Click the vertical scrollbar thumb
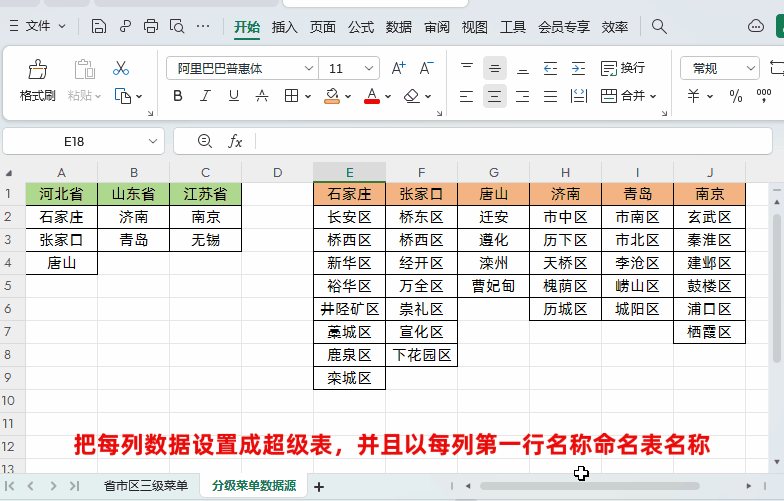This screenshot has height=501, width=784. (776, 288)
